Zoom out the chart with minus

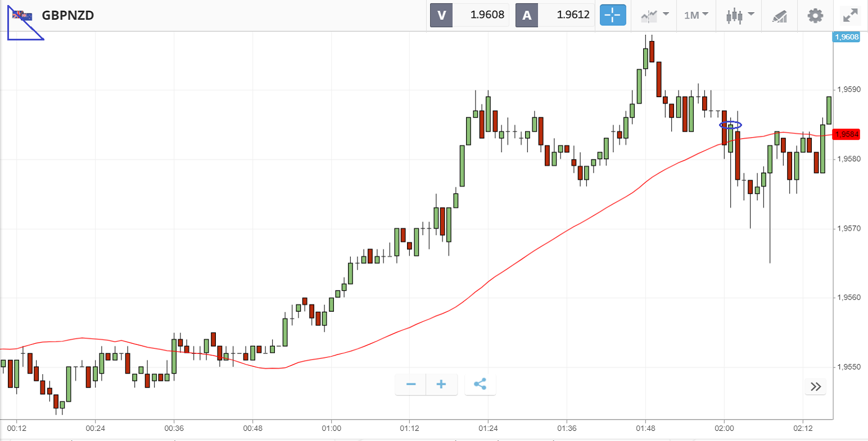point(411,384)
